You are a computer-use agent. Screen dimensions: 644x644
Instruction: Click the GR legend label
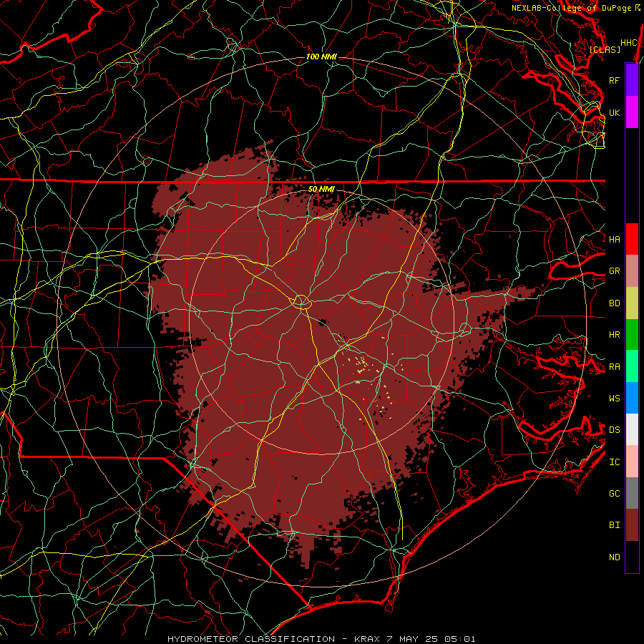[615, 270]
